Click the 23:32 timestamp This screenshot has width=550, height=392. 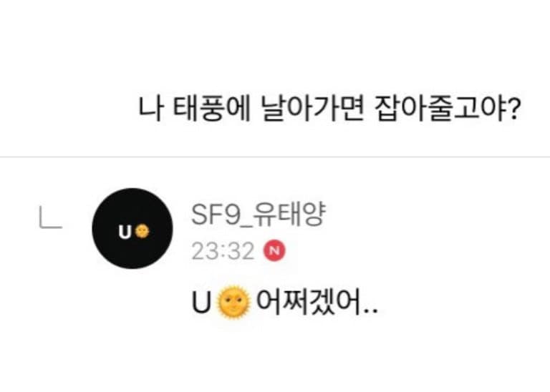click(223, 251)
